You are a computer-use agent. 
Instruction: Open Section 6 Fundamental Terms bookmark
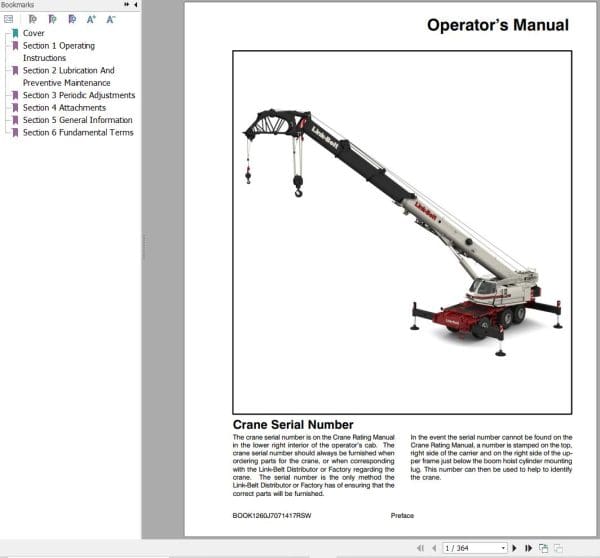[78, 132]
